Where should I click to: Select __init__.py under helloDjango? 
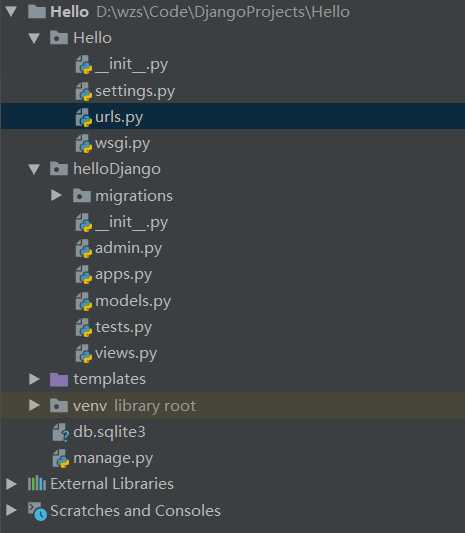[x=131, y=223]
